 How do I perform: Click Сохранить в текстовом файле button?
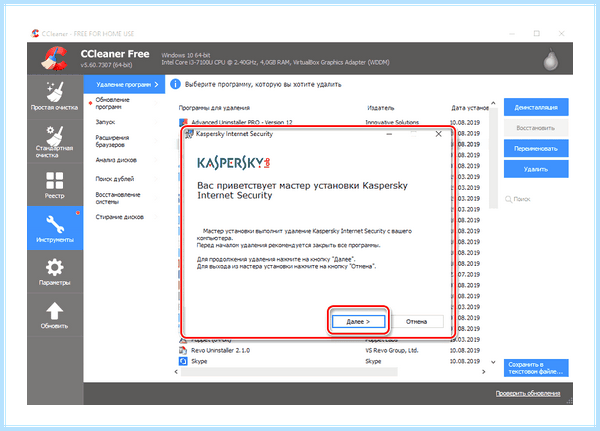coord(536,368)
